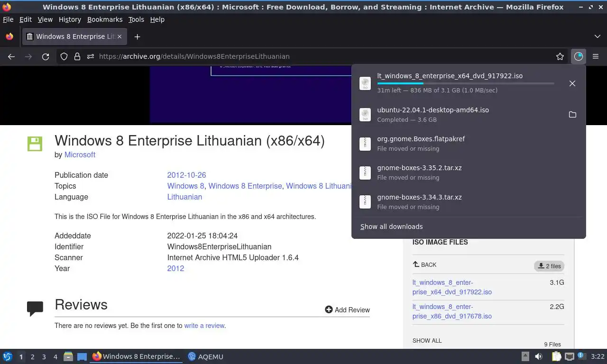The height and width of the screenshot is (364, 607).
Task: Open the clipboard tray icon
Action: point(556,356)
